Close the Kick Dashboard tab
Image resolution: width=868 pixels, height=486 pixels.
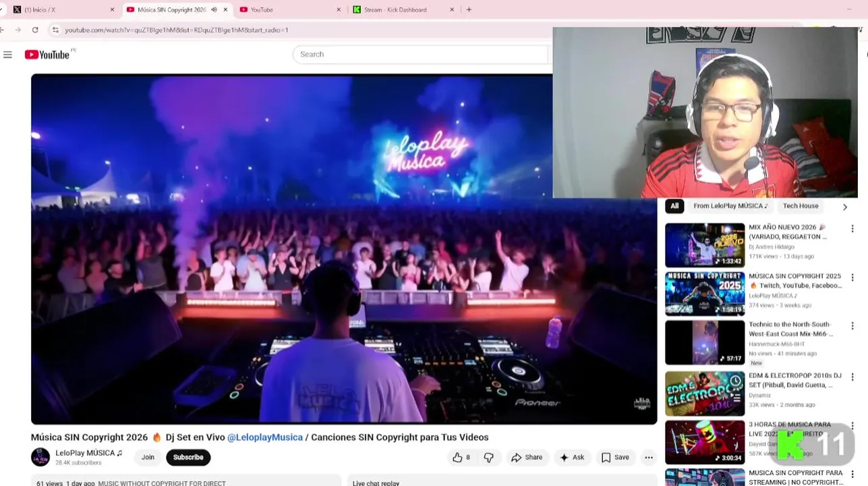point(452,9)
